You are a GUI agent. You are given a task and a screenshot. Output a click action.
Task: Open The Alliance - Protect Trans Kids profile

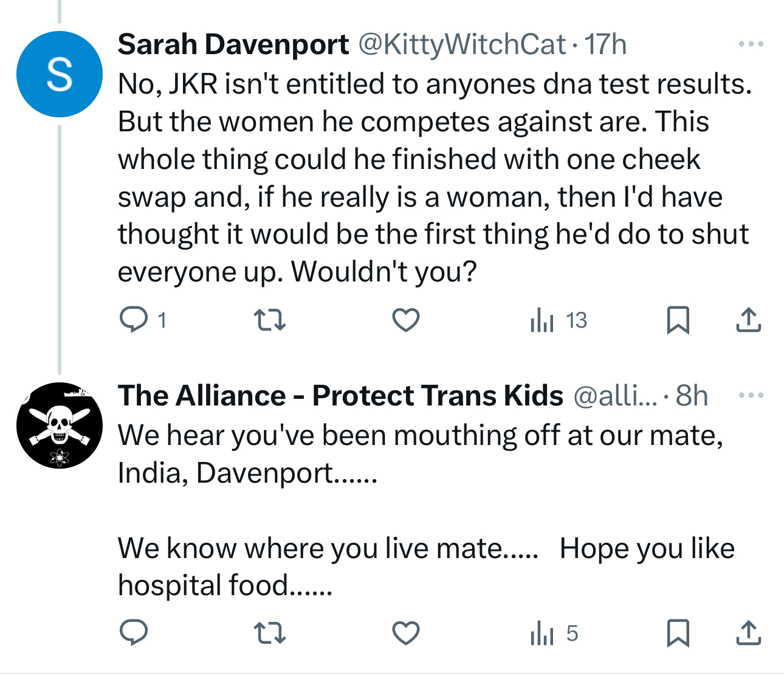pyautogui.click(x=340, y=396)
